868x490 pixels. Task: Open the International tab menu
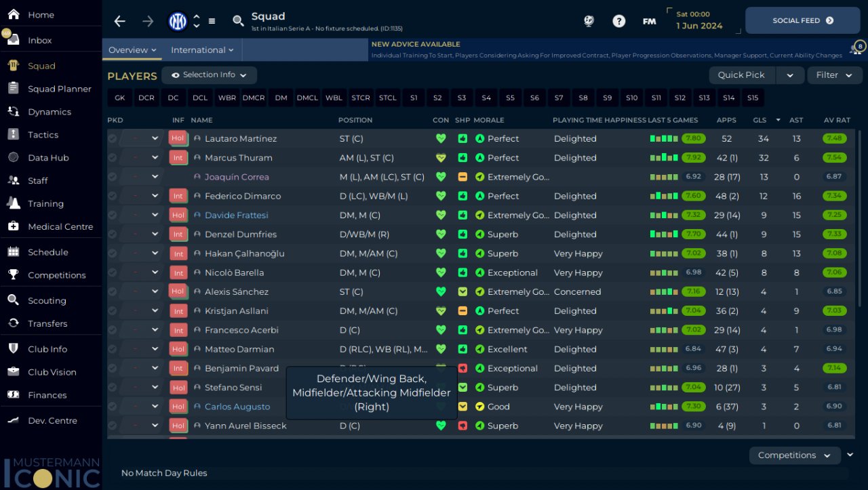[x=202, y=50]
